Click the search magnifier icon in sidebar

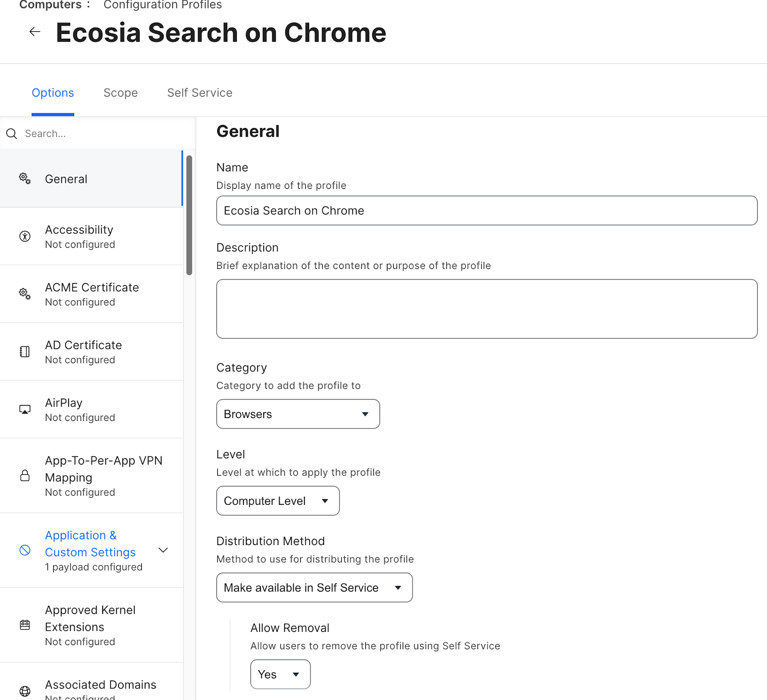[12, 134]
